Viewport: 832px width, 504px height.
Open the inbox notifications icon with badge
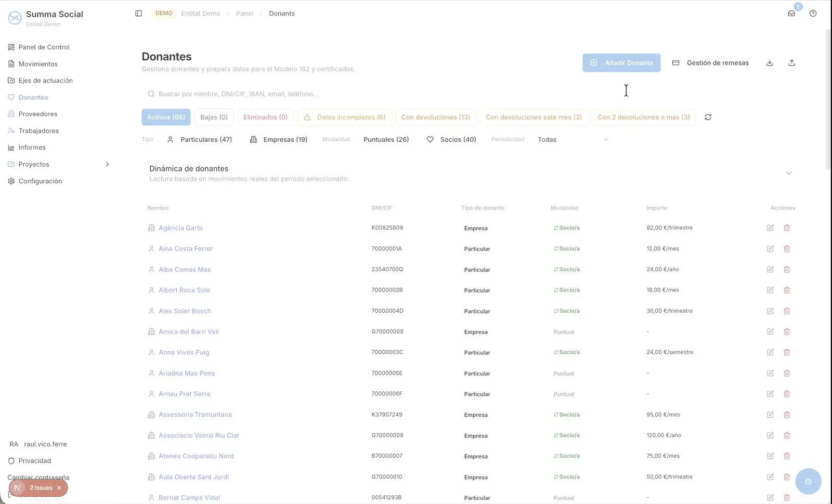point(791,14)
